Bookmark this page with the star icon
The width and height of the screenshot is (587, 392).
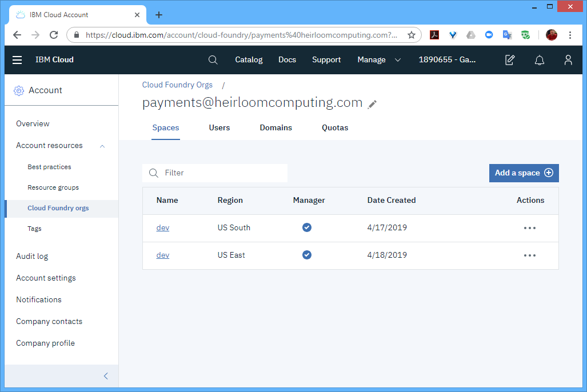(x=412, y=35)
